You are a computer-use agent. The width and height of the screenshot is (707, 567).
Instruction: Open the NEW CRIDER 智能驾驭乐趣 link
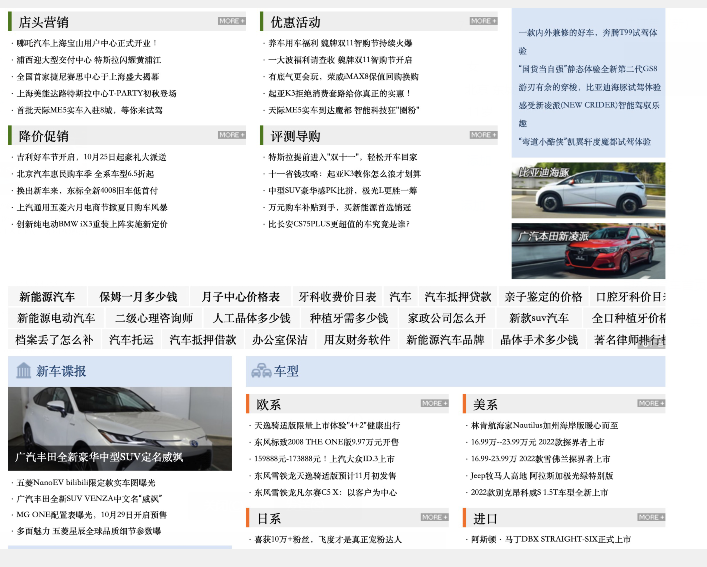(x=589, y=114)
